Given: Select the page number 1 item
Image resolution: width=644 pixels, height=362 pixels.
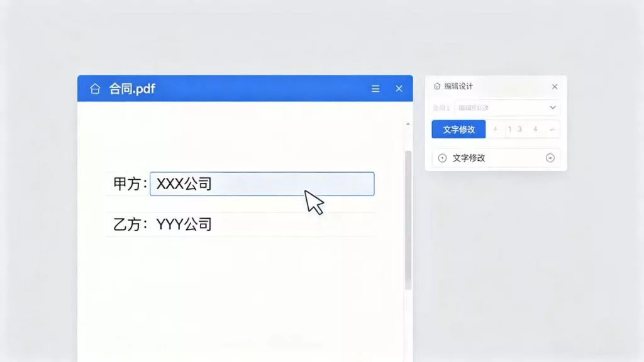Looking at the screenshot, I should [509, 129].
